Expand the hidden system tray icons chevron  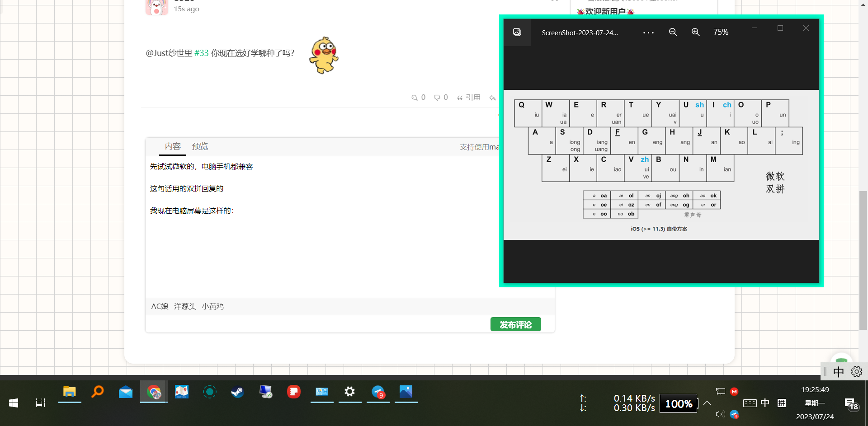coord(707,403)
